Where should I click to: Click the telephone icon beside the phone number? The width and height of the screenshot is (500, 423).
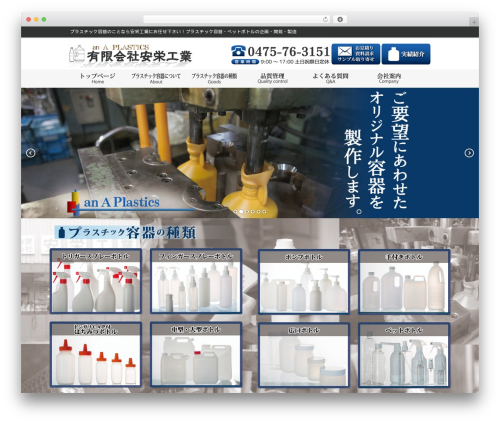tap(238, 51)
